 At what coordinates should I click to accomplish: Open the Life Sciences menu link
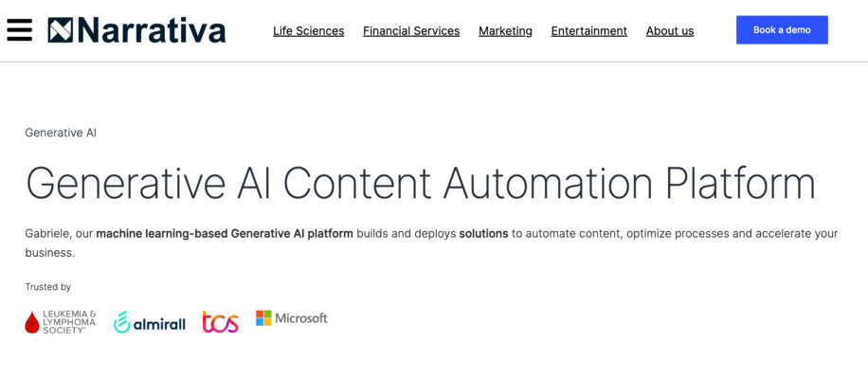click(x=308, y=31)
